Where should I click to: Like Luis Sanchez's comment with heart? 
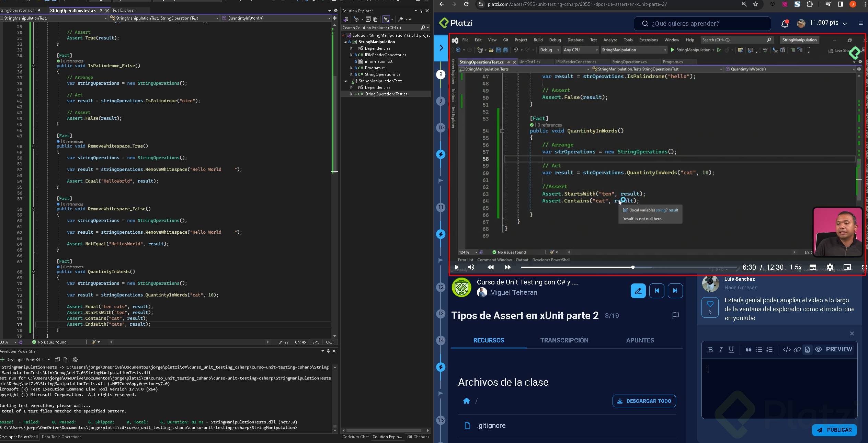[x=710, y=304]
